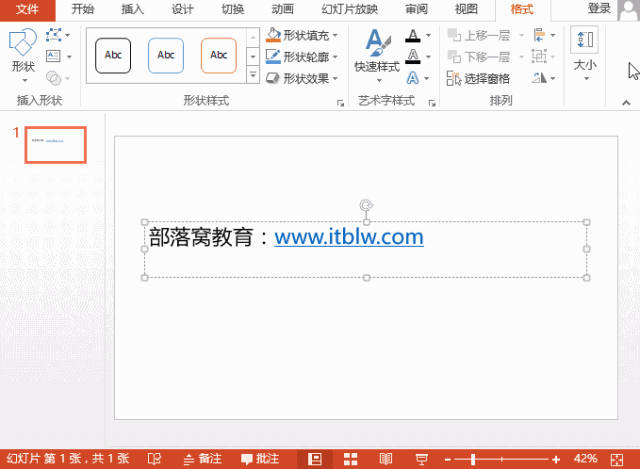Image resolution: width=640 pixels, height=469 pixels.
Task: Expand the shape styles gallery
Action: (253, 75)
